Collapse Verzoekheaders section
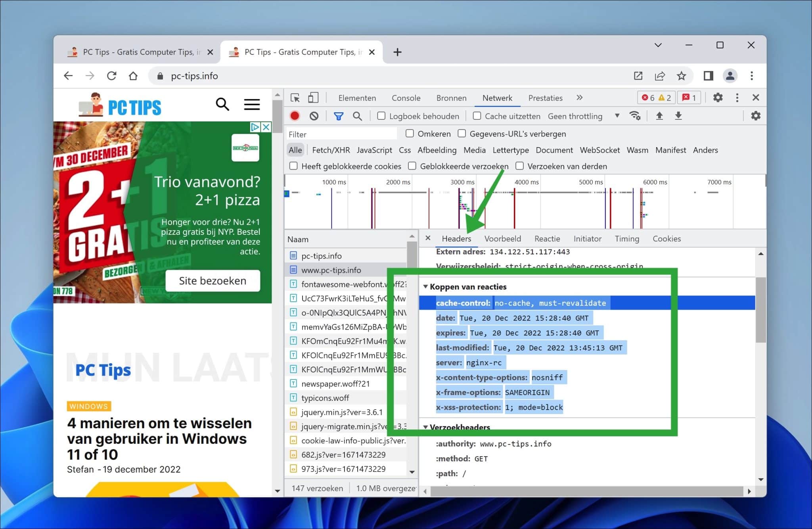This screenshot has width=812, height=529. (x=425, y=427)
